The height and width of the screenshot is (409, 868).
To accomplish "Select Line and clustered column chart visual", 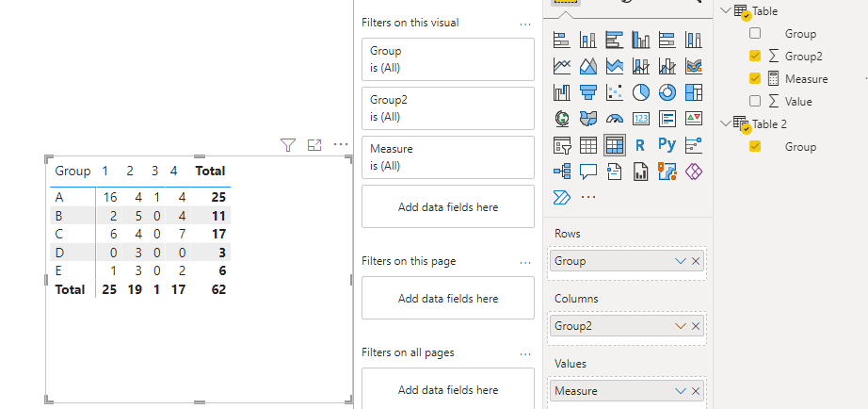I will [667, 66].
